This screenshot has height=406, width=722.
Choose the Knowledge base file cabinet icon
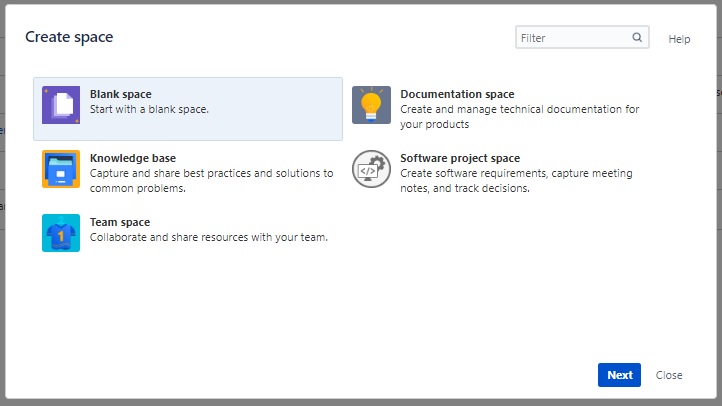click(61, 169)
